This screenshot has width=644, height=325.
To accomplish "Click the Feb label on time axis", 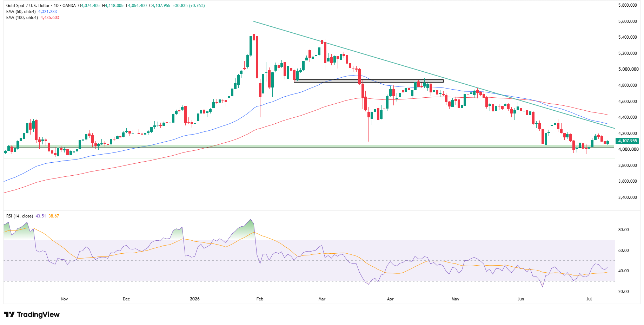I will [x=260, y=299].
